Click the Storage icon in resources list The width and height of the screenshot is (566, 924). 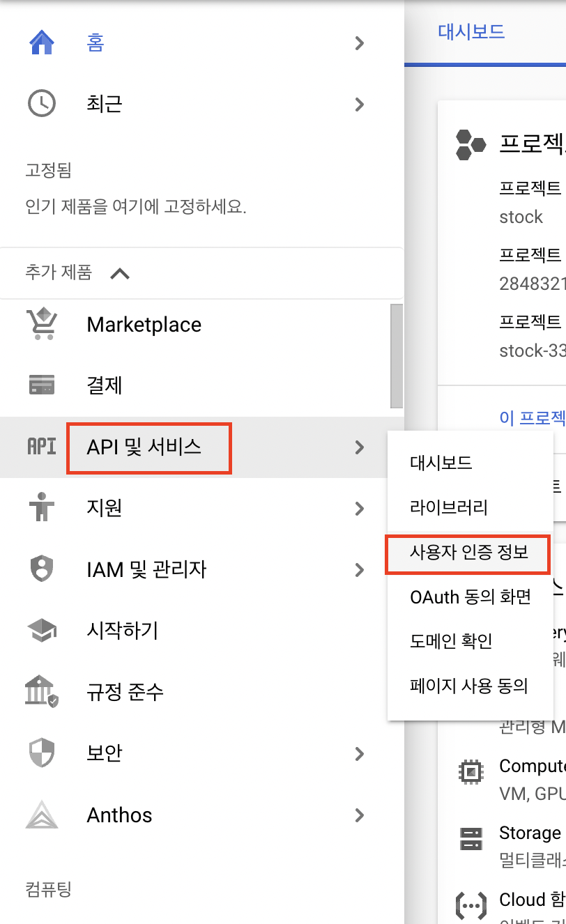pyautogui.click(x=472, y=839)
